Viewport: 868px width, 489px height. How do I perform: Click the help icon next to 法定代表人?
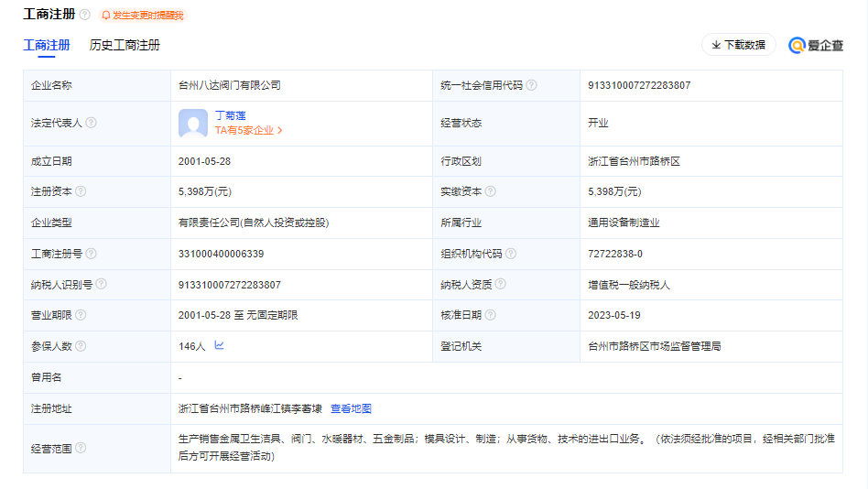tap(91, 123)
